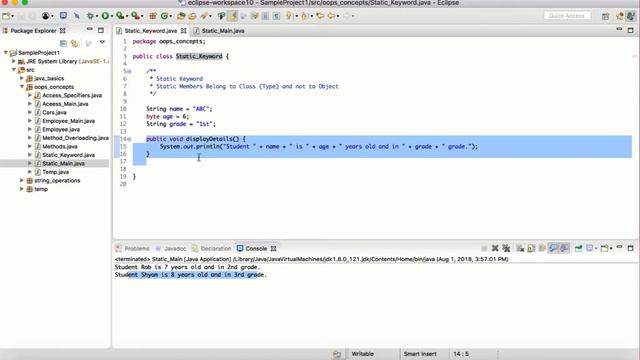Collapse the displayDetails method fold at line 14
This screenshot has height=360, width=640.
129,139
